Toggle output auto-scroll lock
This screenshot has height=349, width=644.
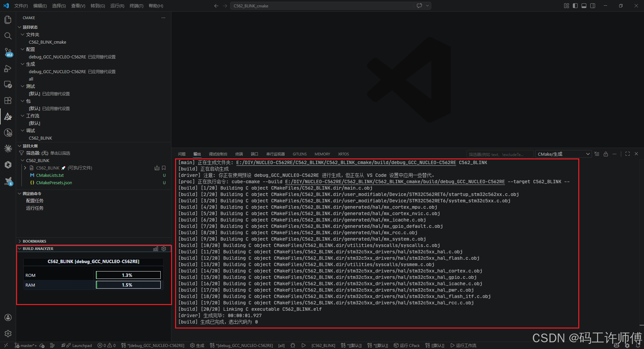tap(606, 154)
